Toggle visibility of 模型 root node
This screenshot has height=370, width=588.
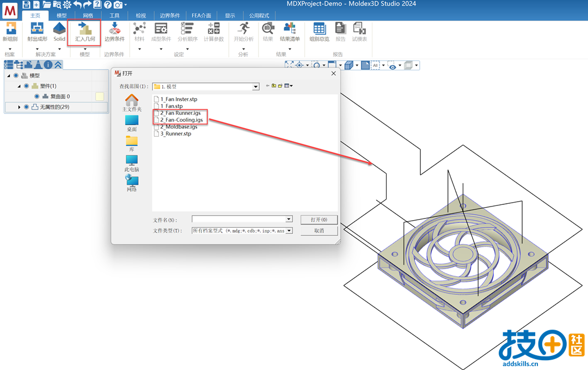16,75
